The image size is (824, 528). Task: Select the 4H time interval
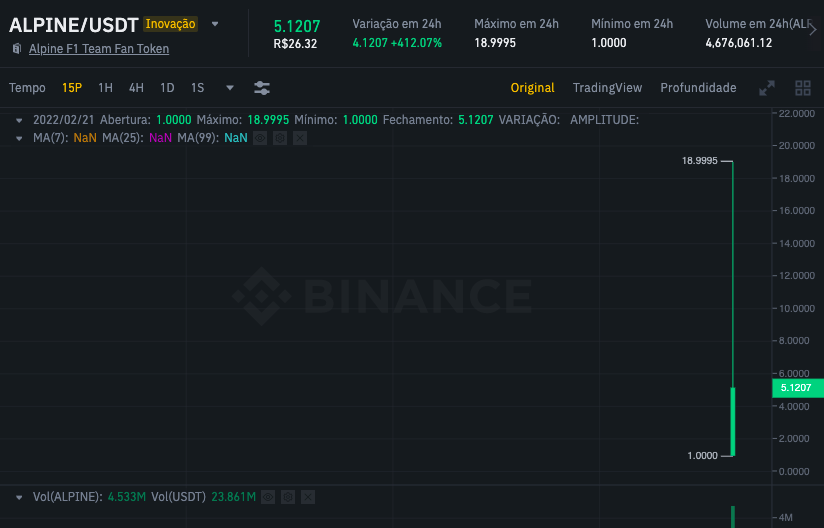pos(136,88)
